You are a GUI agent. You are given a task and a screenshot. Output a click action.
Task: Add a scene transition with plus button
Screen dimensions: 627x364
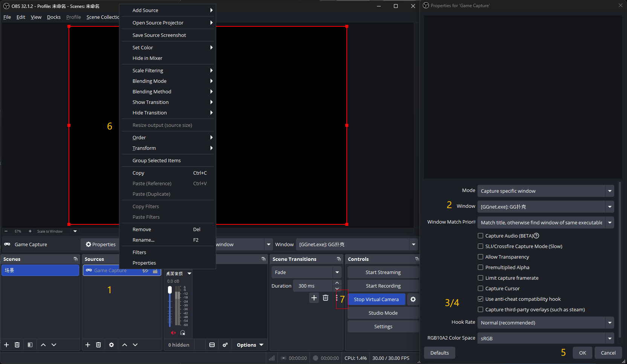(x=314, y=298)
